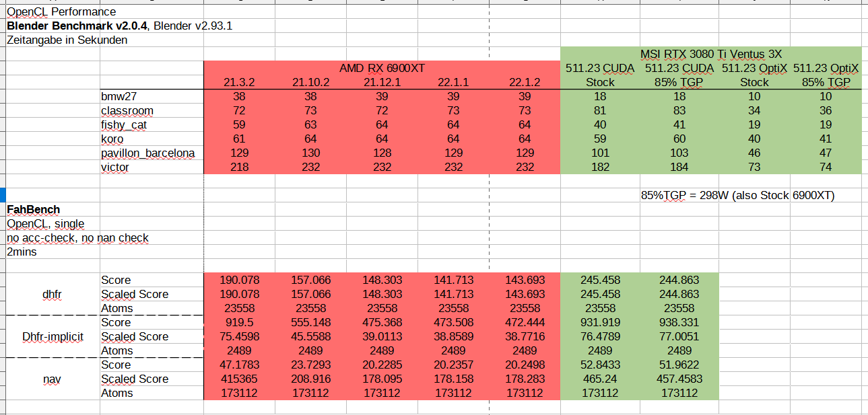Click the '21.12.1' driver column header
The height and width of the screenshot is (415, 868).
382,82
